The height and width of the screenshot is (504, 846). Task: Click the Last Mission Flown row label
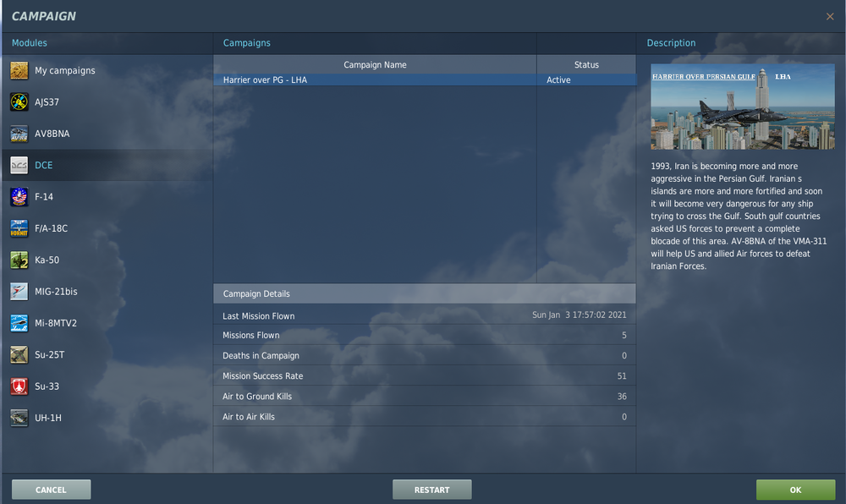[x=258, y=316]
